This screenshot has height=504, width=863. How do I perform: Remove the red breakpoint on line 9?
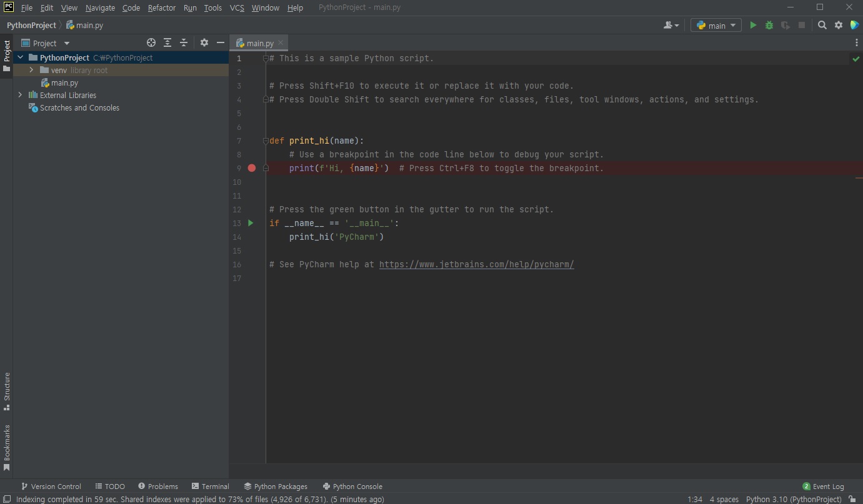(252, 168)
